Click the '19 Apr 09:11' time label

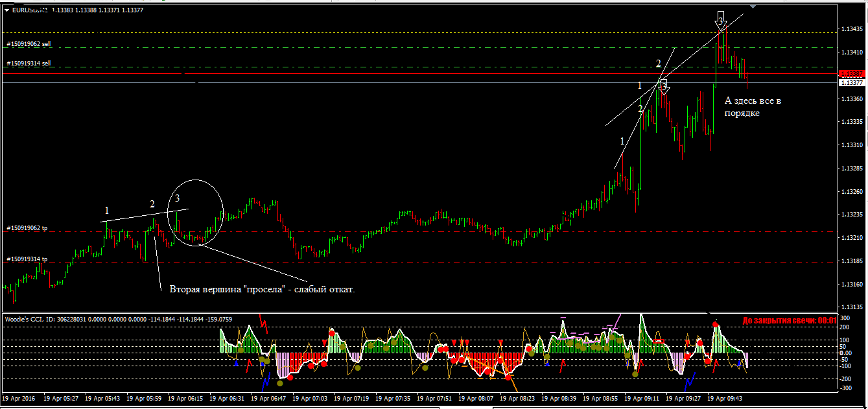(641, 399)
